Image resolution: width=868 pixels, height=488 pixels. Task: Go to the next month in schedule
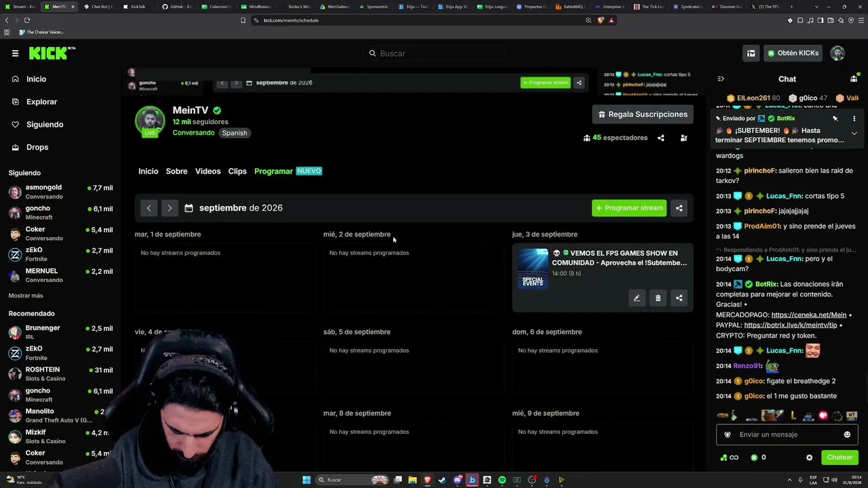[170, 208]
